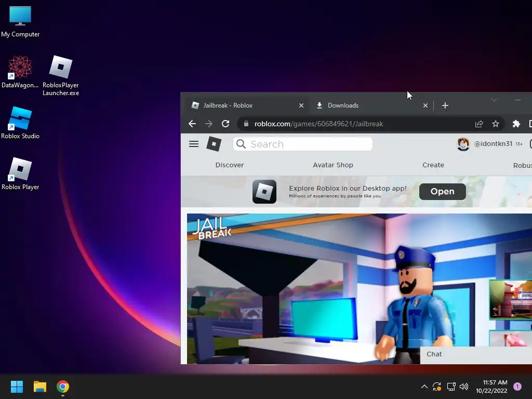
Task: Select the DataWagon shortcut on desktop
Action: click(x=20, y=72)
